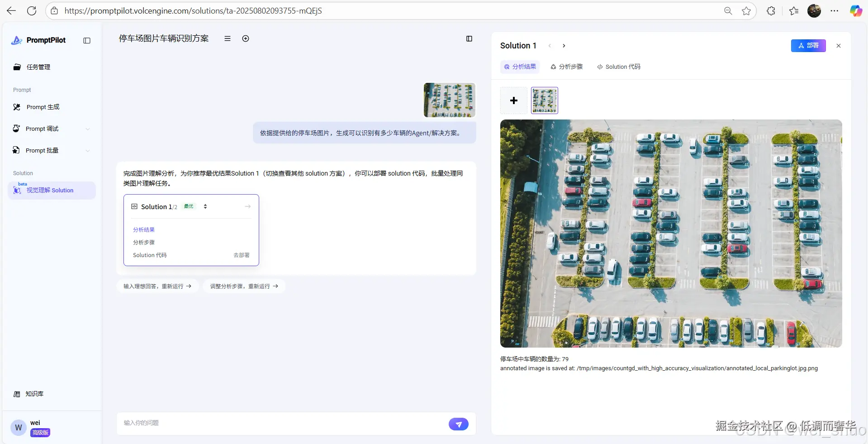Expand the Prompt 调试 section
The height and width of the screenshot is (444, 868).
point(88,129)
